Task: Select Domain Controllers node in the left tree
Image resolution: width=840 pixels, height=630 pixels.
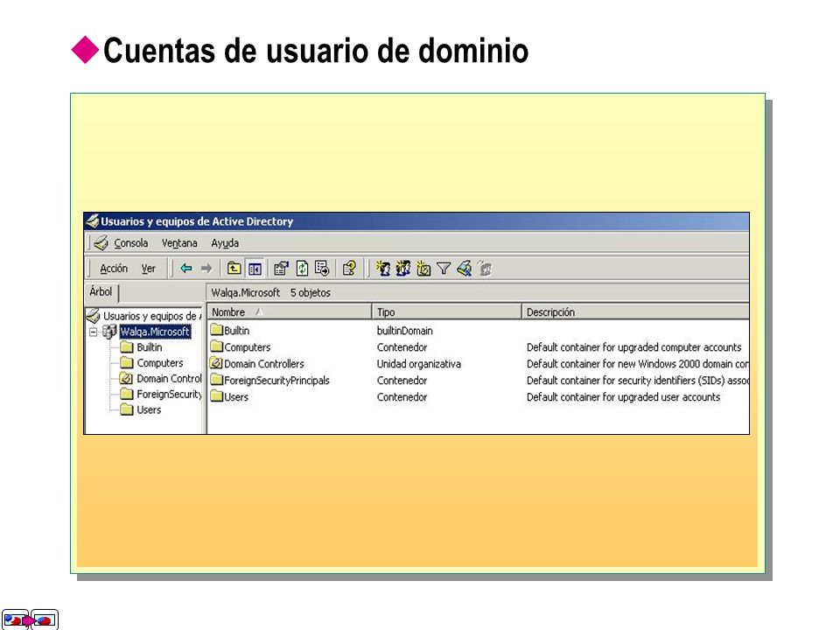Action: 169,378
